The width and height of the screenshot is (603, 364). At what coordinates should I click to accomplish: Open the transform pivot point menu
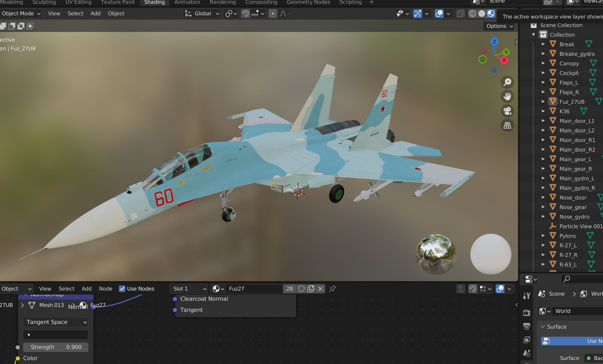pos(231,13)
